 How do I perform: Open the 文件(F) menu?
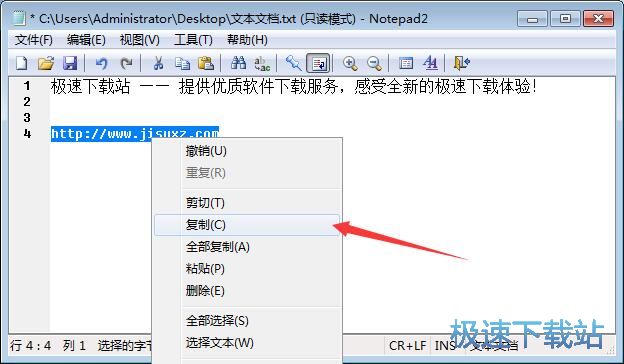tap(34, 40)
